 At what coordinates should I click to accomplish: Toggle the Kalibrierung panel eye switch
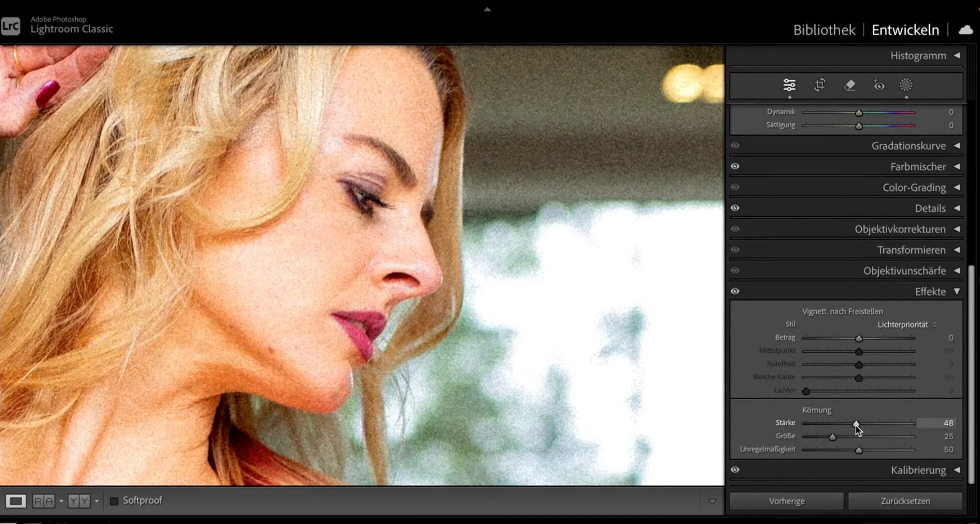coord(735,470)
